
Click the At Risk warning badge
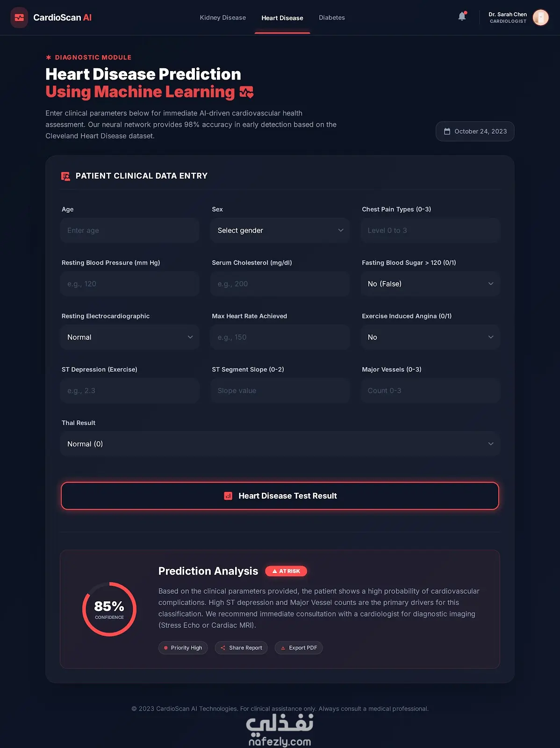(x=286, y=571)
